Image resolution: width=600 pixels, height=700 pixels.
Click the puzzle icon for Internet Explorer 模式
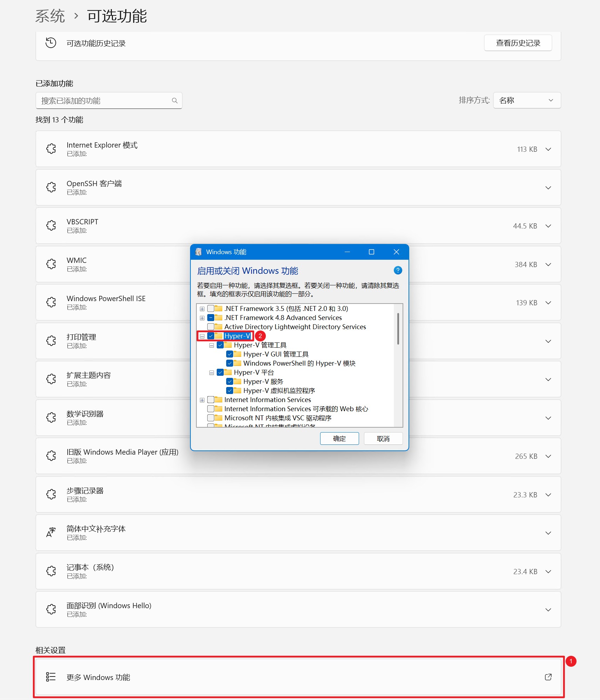tap(51, 149)
